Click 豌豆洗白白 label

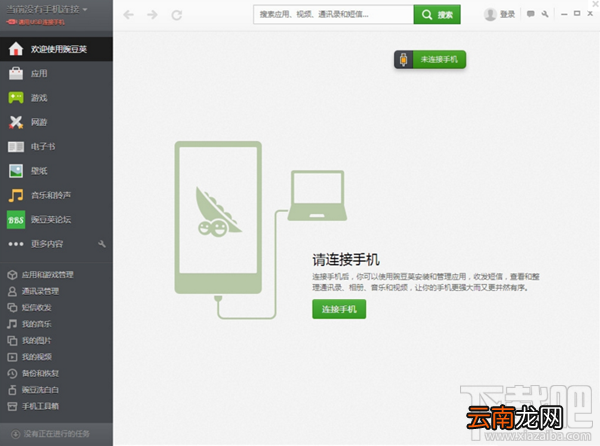coord(40,390)
